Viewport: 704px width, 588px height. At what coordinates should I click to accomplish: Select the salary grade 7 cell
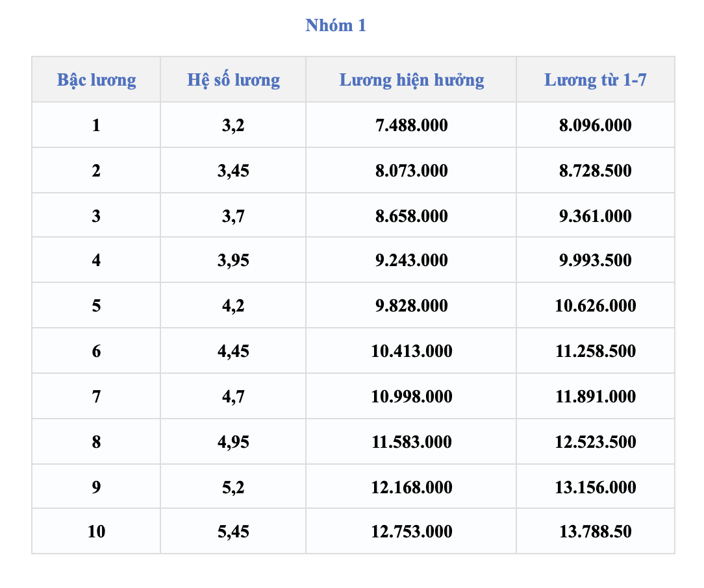click(96, 397)
